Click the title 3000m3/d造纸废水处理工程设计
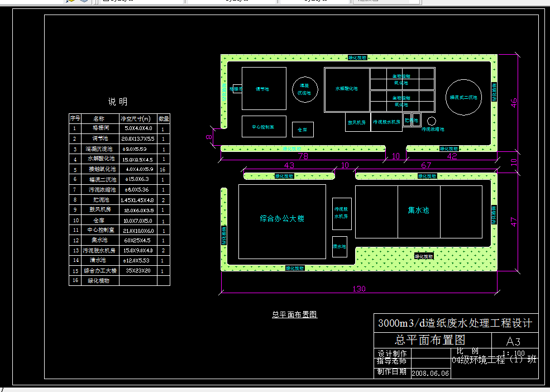Viewport: 550px width, 392px height. point(455,322)
